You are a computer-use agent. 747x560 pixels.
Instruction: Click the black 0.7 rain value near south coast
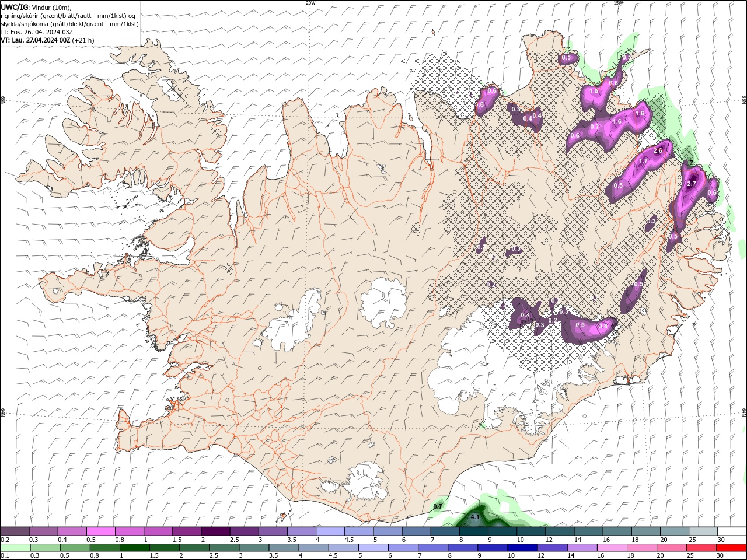tap(438, 506)
